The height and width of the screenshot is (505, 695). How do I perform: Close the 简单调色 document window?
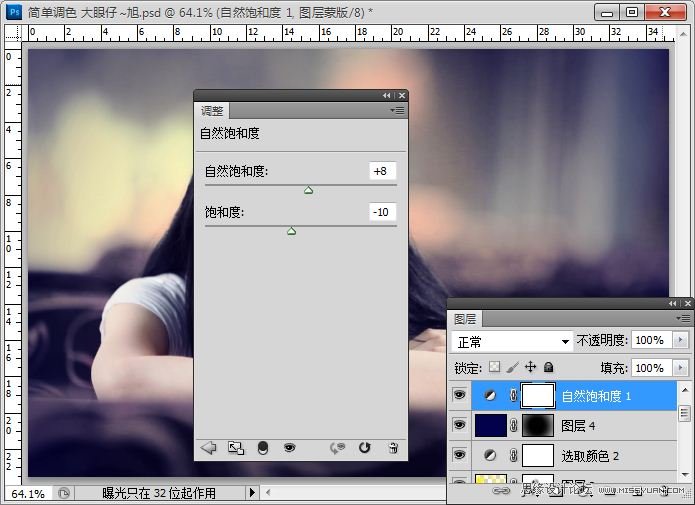(665, 12)
